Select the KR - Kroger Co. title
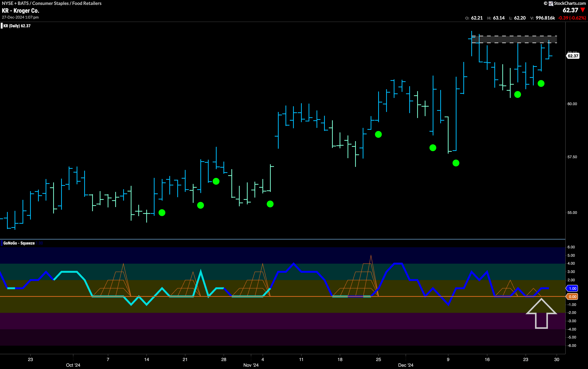Image resolution: width=588 pixels, height=369 pixels. click(20, 11)
